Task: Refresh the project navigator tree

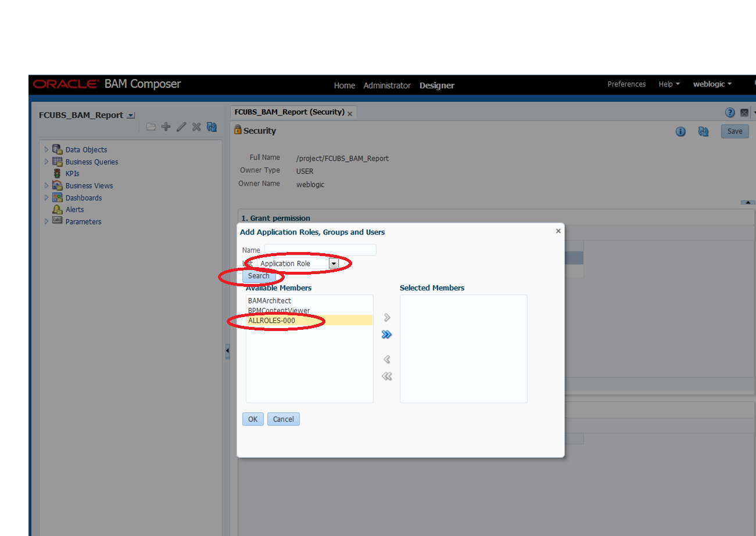Action: (212, 127)
